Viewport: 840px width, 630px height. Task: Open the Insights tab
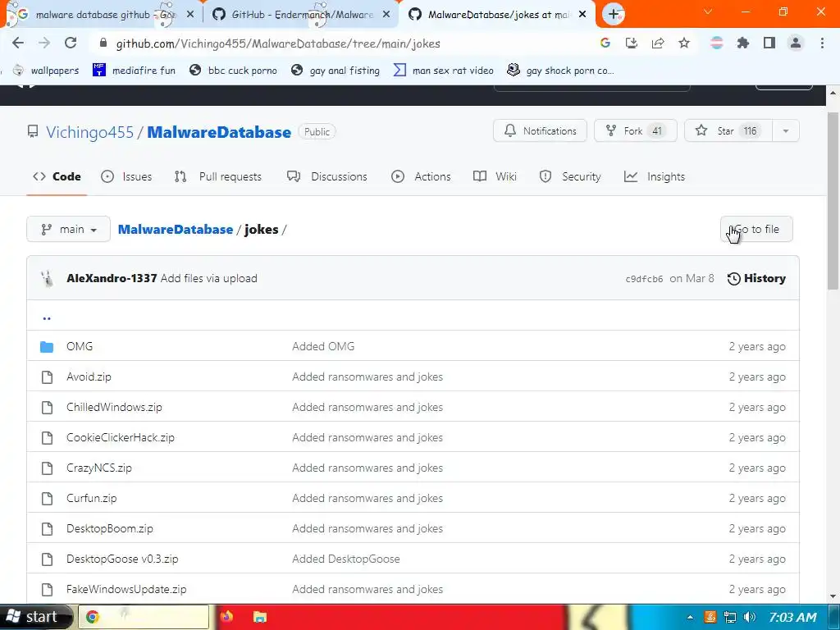[x=655, y=177]
